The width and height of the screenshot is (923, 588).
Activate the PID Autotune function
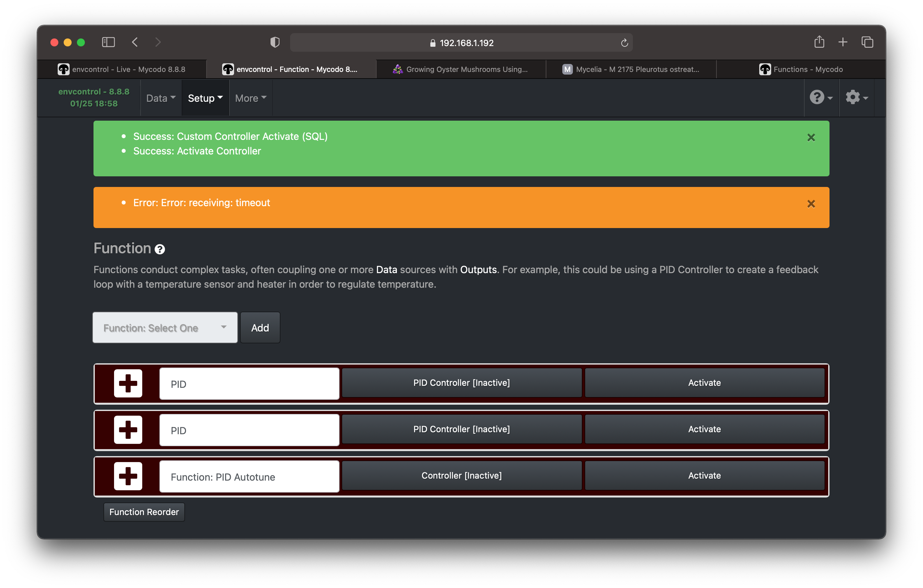[705, 476]
